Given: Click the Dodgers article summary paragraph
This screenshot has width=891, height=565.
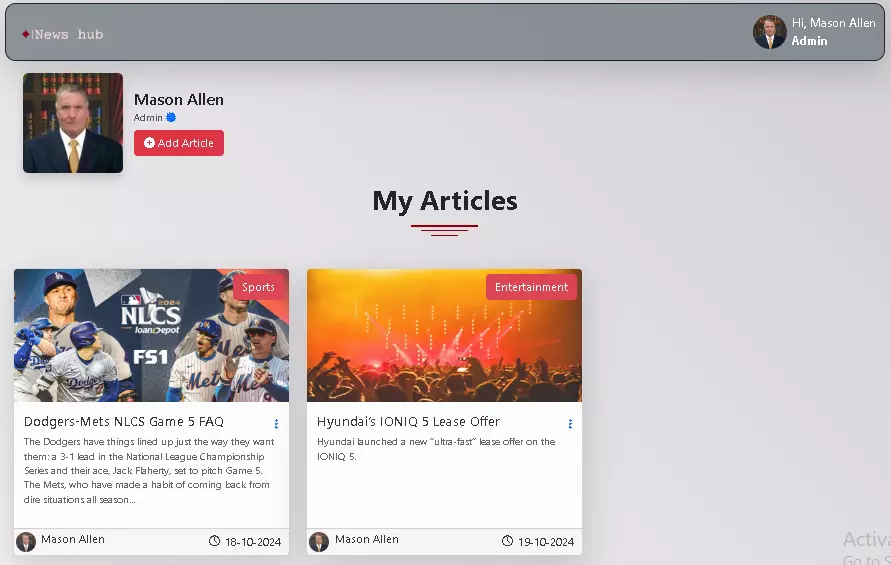Looking at the screenshot, I should click(x=149, y=471).
